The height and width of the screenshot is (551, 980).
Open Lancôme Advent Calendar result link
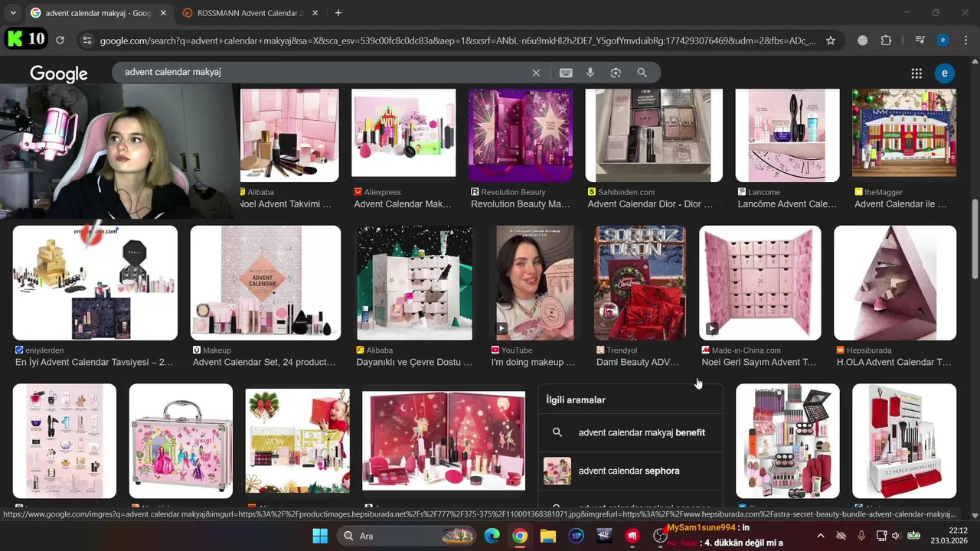(x=787, y=204)
